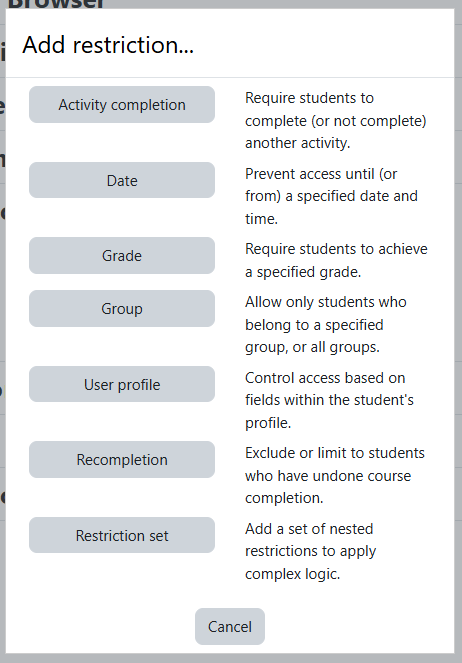Click the 'nested restrictions' description text
Viewport: 462px width, 663px height.
[311, 551]
